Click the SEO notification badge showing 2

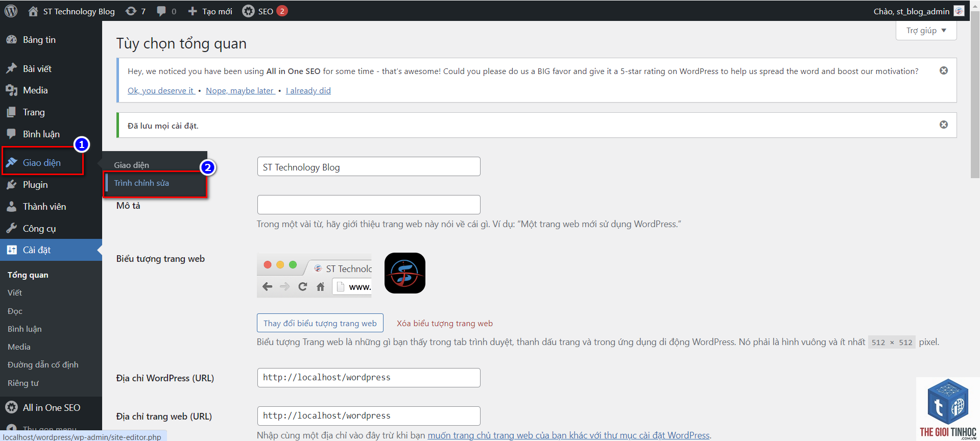tap(282, 11)
